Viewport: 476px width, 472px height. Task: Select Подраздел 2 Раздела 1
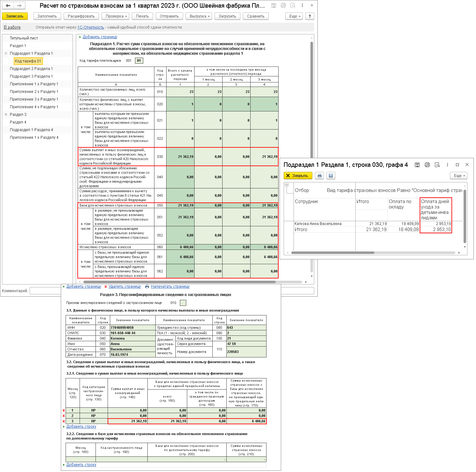point(31,69)
